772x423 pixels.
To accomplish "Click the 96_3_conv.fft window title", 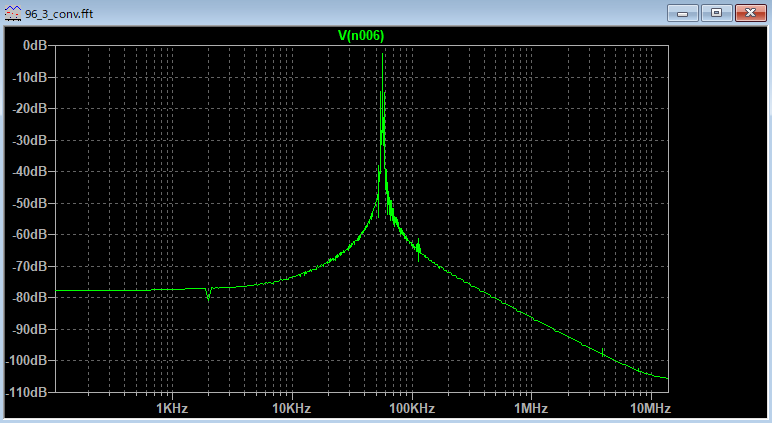I will coord(59,14).
